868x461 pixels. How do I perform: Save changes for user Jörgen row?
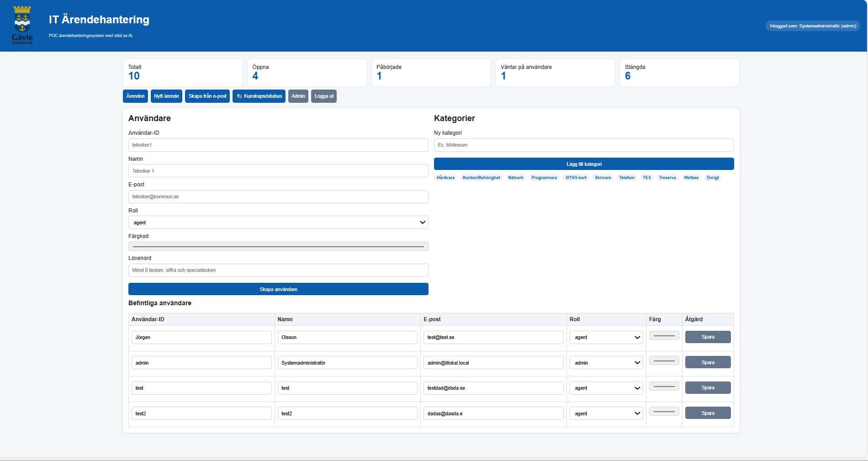708,337
